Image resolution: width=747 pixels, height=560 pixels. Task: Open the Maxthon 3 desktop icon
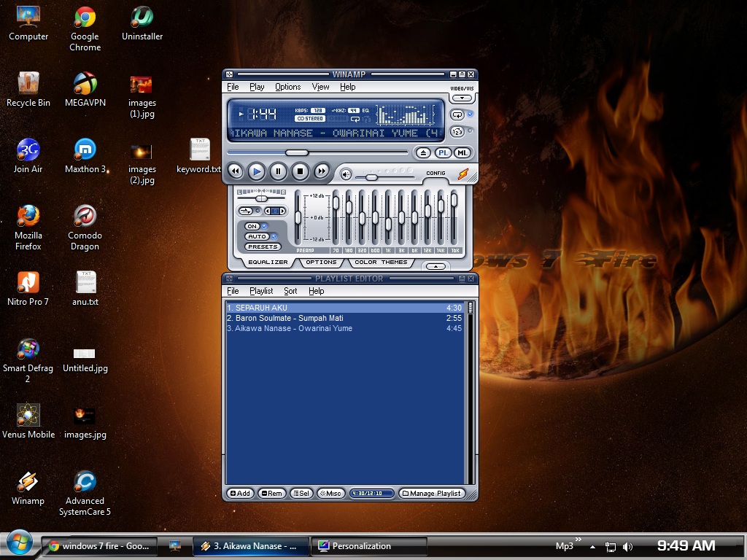85,156
